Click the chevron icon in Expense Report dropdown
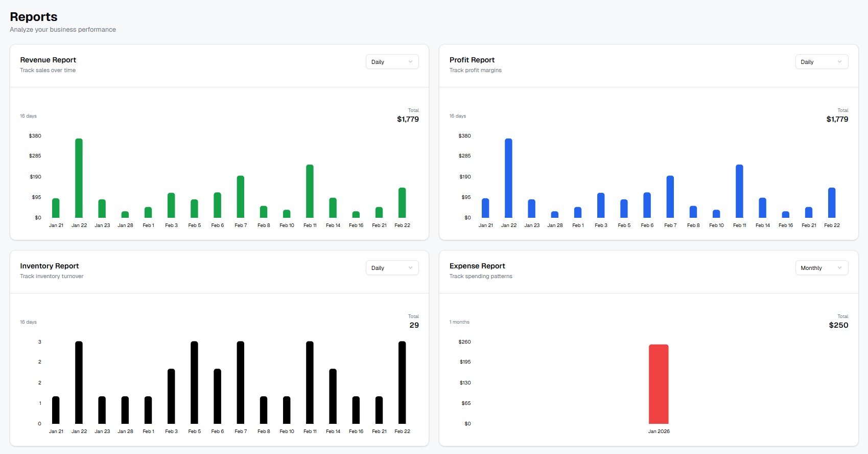The image size is (868, 454). [839, 268]
